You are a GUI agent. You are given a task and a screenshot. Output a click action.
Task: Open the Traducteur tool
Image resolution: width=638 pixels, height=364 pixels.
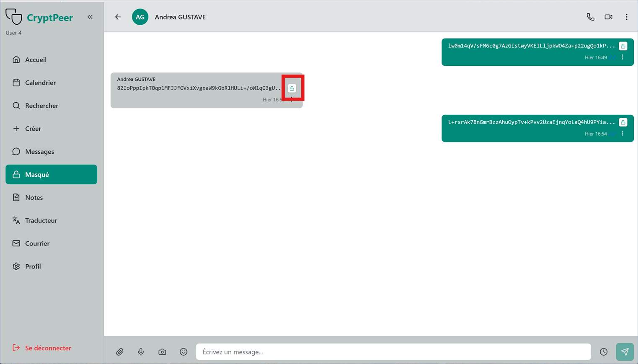41,221
